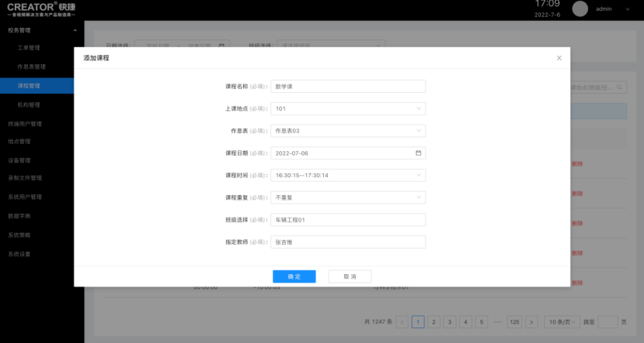Open 录制文件管理 in the sidebar
This screenshot has height=343, width=644.
pyautogui.click(x=25, y=177)
